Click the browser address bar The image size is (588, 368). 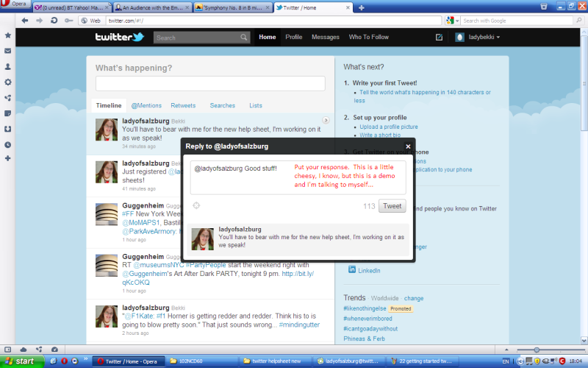273,21
